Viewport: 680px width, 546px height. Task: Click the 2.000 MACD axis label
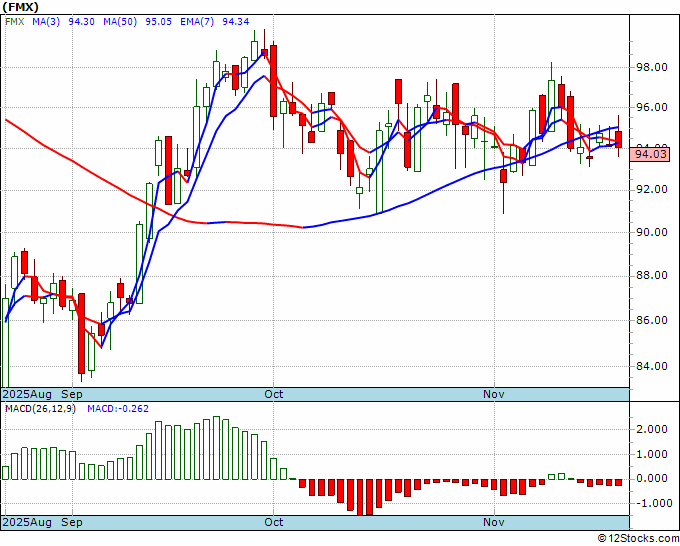(x=651, y=429)
